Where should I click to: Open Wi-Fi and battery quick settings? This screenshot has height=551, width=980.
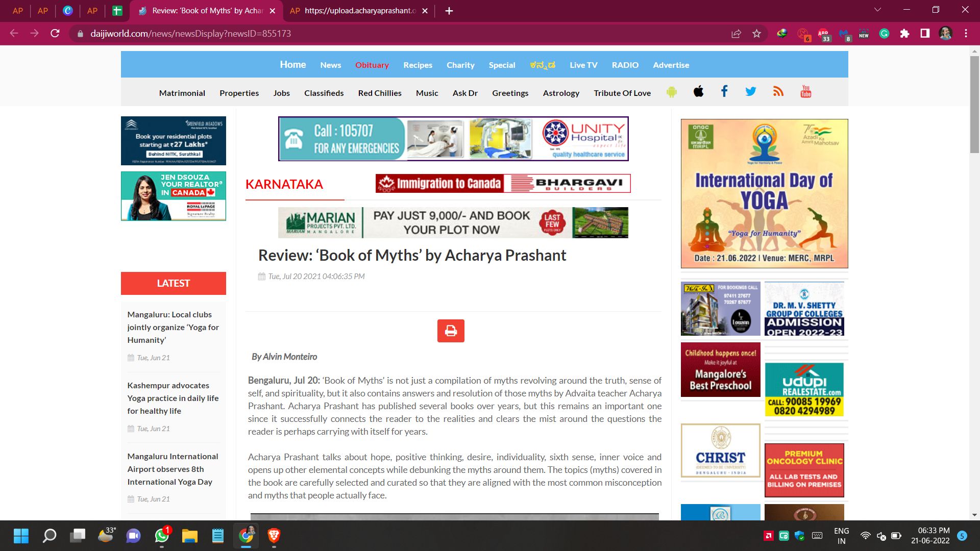coord(880,536)
